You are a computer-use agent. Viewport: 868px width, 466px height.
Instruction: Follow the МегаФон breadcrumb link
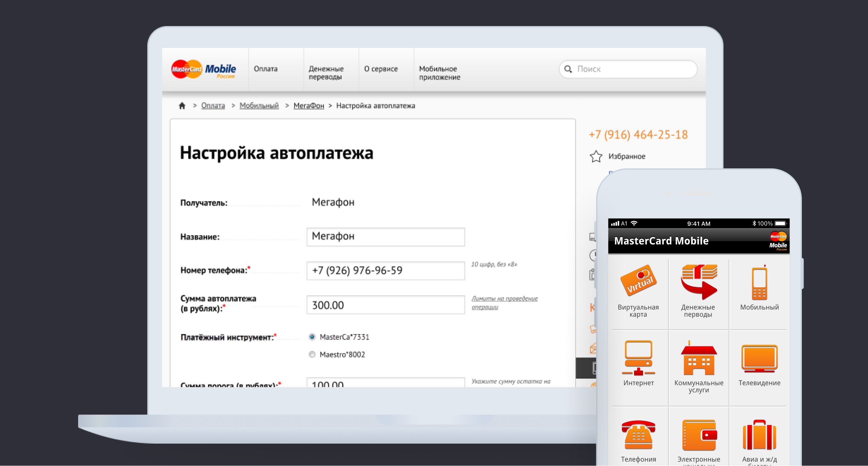coord(308,106)
